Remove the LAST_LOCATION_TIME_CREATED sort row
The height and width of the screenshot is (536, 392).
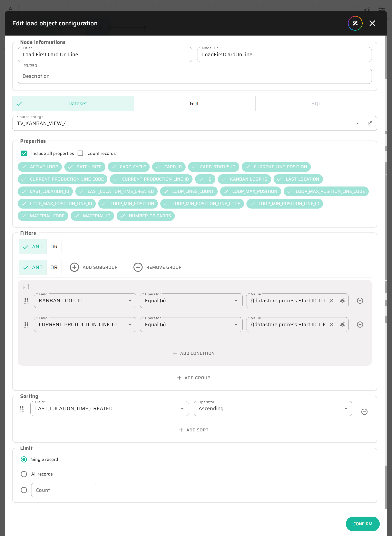click(x=364, y=412)
